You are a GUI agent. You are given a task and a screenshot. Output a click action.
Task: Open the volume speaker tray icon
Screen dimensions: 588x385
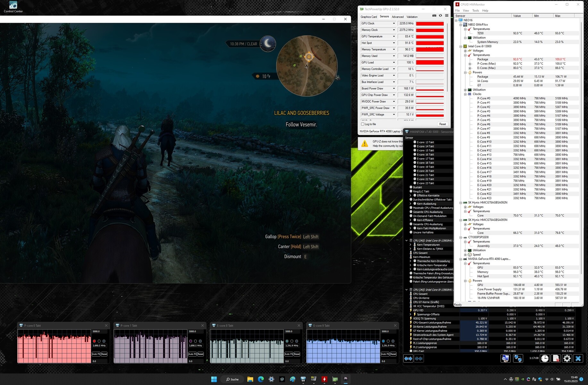(552, 379)
